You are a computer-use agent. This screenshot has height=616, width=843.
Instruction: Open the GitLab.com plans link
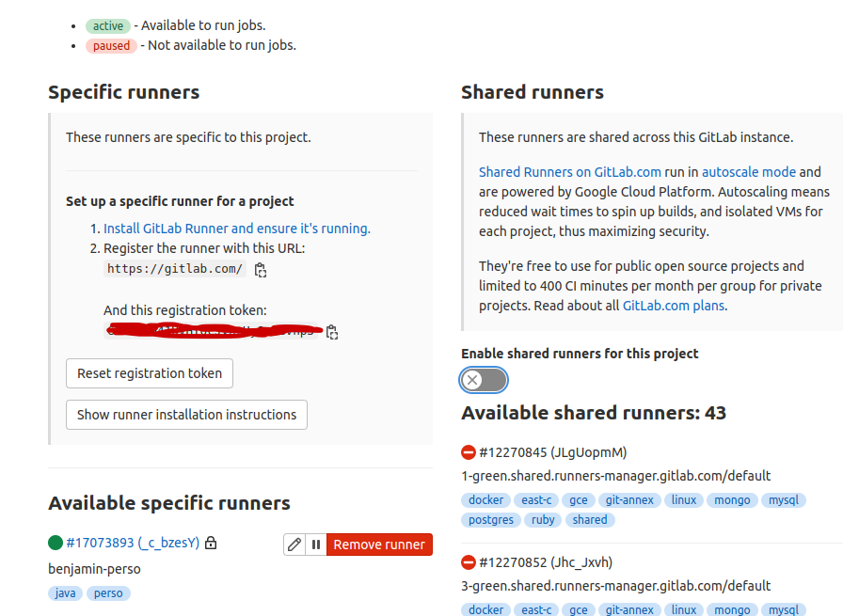[674, 306]
